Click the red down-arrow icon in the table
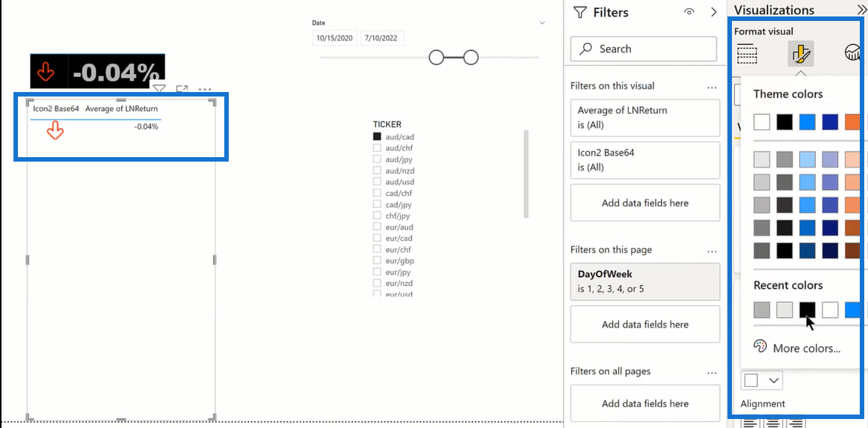 (55, 131)
